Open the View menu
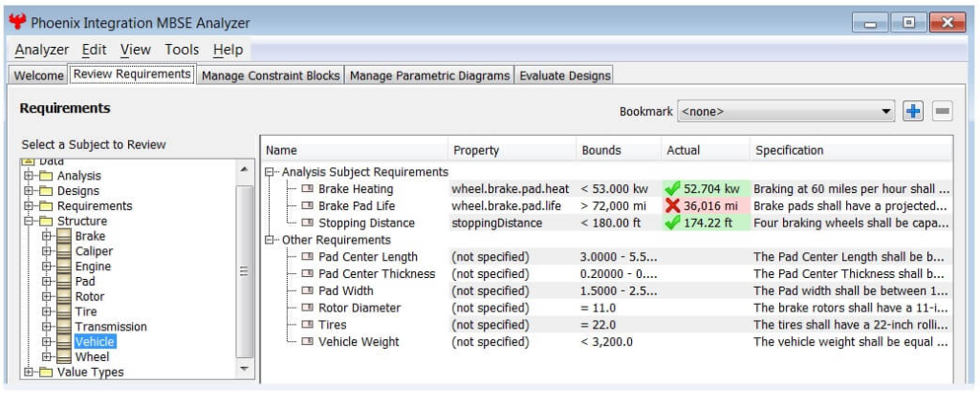 [x=136, y=50]
